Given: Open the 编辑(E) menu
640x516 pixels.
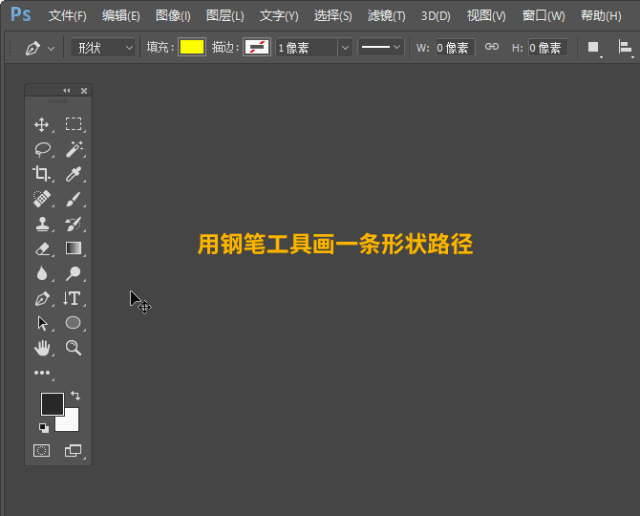Looking at the screenshot, I should tap(121, 16).
